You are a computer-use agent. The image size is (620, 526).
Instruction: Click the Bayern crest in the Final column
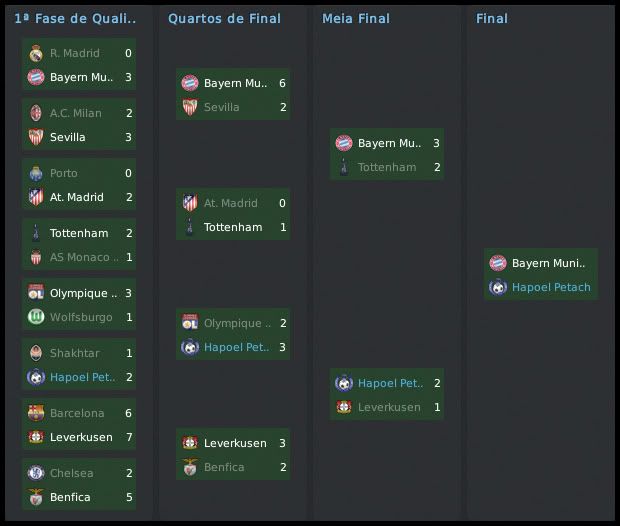(497, 263)
